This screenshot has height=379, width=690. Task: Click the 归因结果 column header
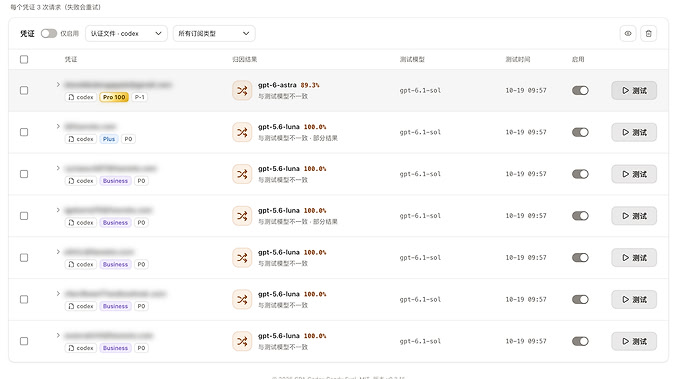coord(245,59)
